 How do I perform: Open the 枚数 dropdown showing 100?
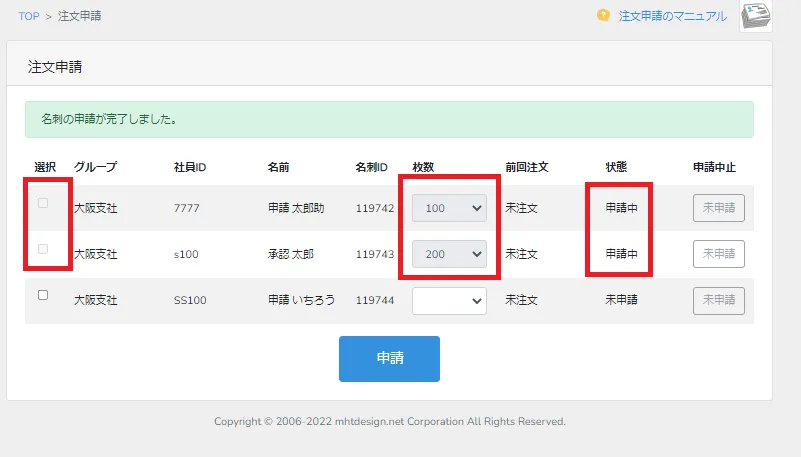449,208
